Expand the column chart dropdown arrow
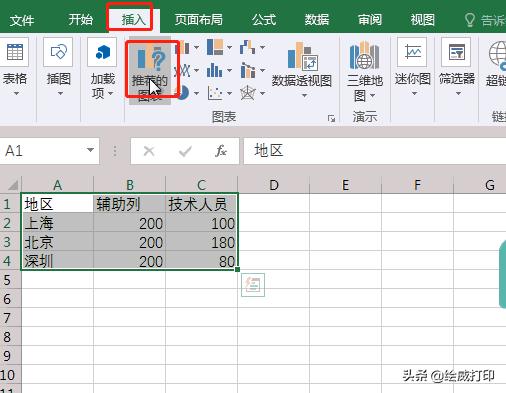The height and width of the screenshot is (393, 506). 196,47
